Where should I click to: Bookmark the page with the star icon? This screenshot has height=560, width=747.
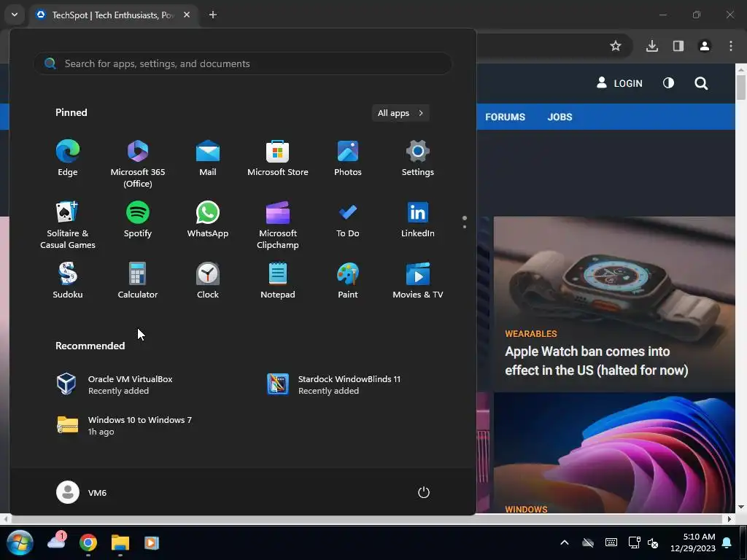616,46
